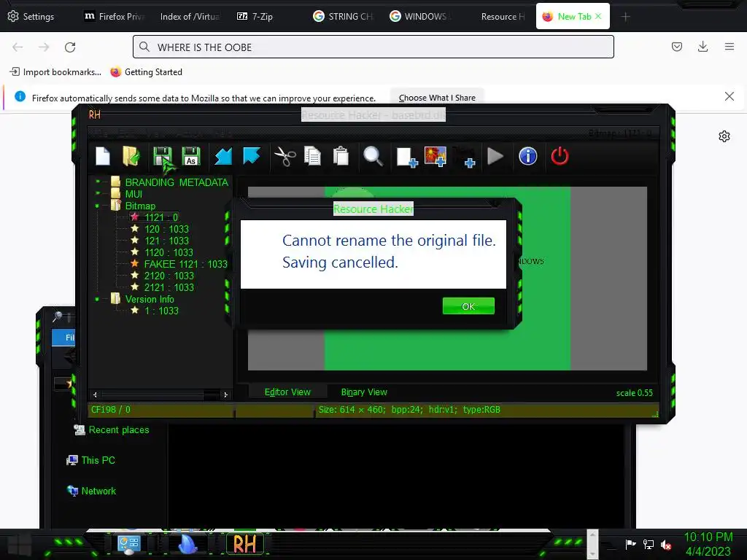Click the address bar search field
The width and height of the screenshot is (747, 560).
(373, 47)
